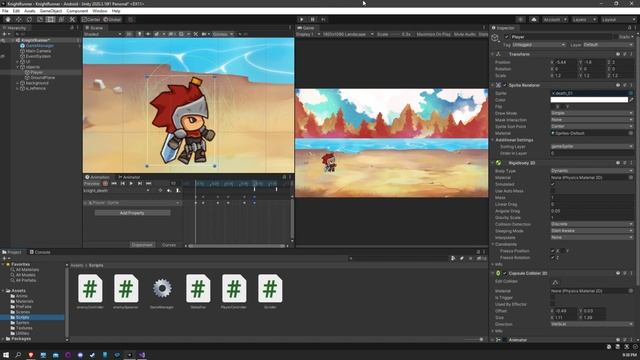Select the Move tool in toolbar
The image size is (640, 360).
[x=19, y=20]
